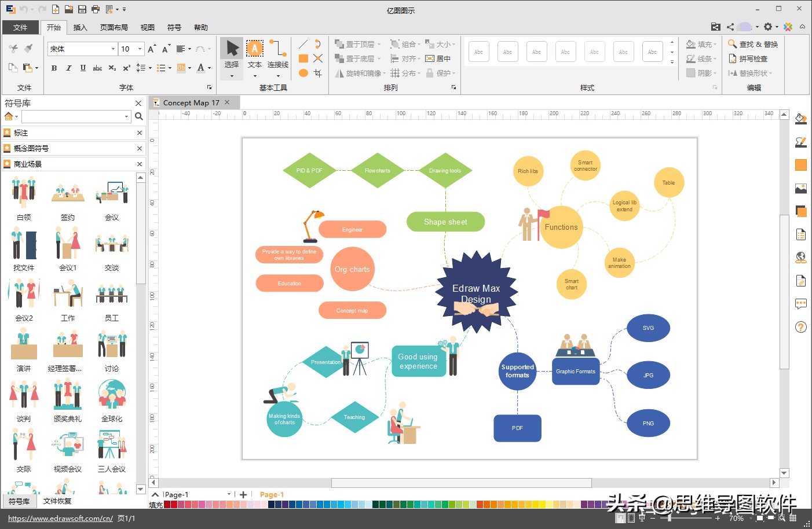Viewport: 812px width, 529px height.
Task: Toggle bold text formatting
Action: 54,68
